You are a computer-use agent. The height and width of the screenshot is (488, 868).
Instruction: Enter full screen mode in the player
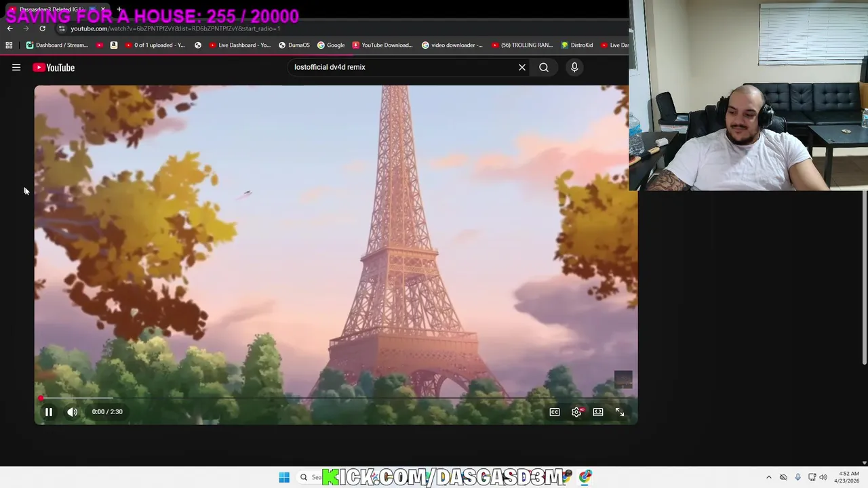click(x=620, y=411)
